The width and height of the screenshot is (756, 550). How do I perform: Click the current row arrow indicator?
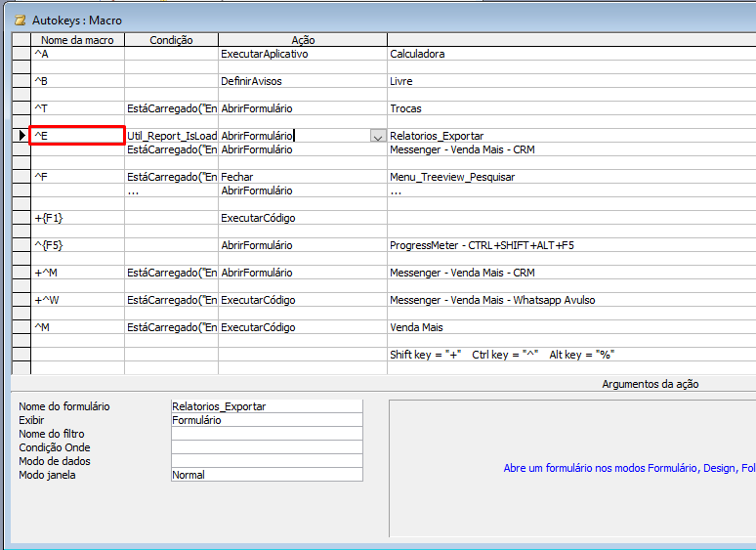(x=21, y=136)
